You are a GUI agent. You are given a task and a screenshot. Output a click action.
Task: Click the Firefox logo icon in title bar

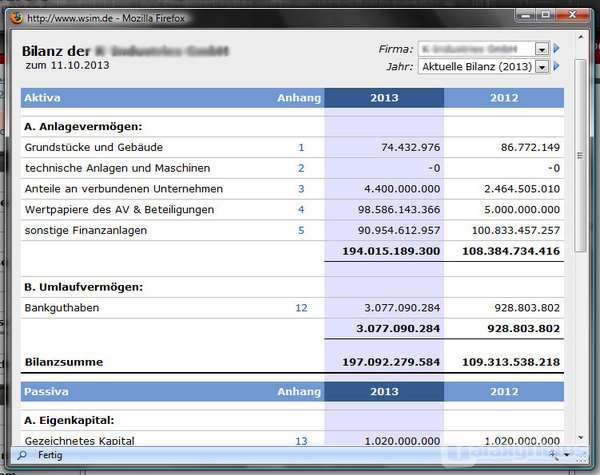click(16, 18)
